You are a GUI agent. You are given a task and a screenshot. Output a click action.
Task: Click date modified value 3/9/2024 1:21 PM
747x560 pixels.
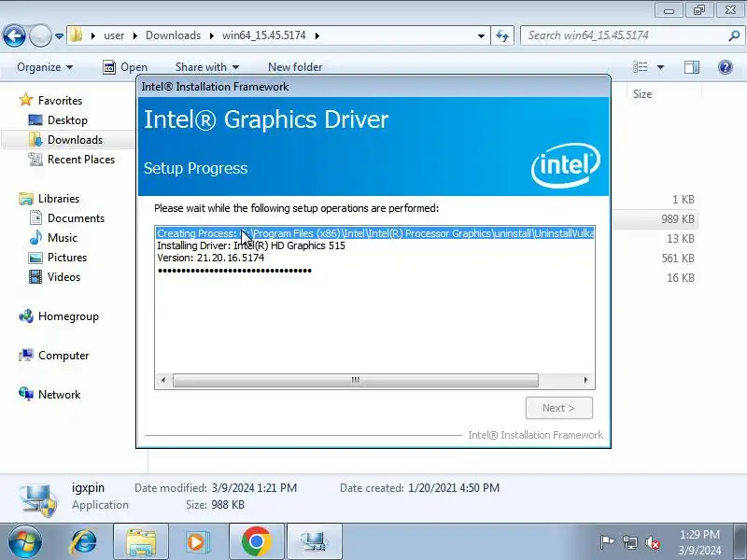(254, 487)
